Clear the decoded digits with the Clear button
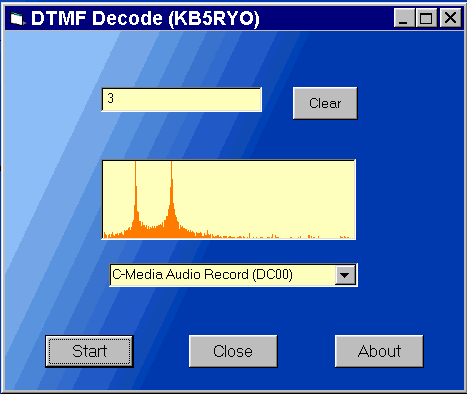Screen dimensions: 467x394 [325, 103]
